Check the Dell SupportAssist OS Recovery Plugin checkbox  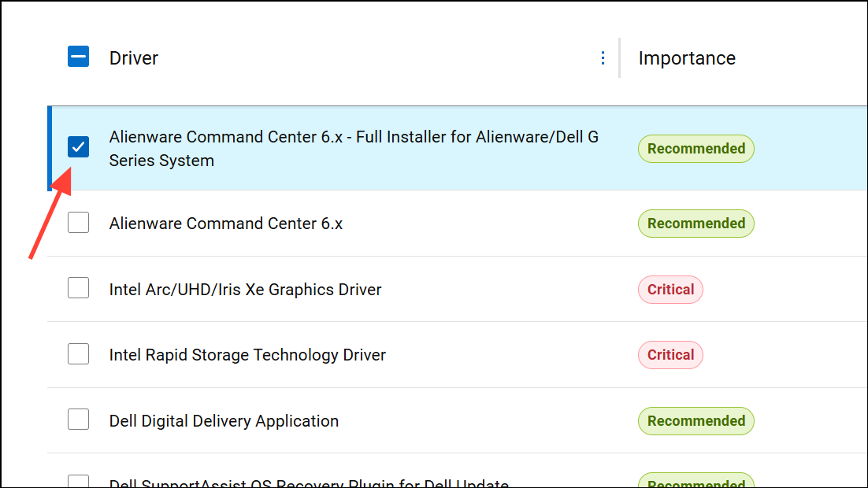pyautogui.click(x=78, y=480)
